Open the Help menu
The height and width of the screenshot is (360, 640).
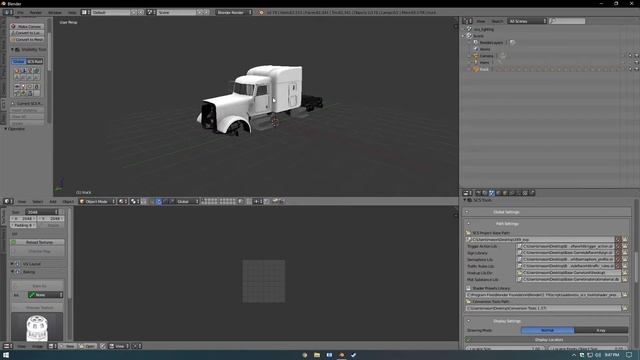72,12
